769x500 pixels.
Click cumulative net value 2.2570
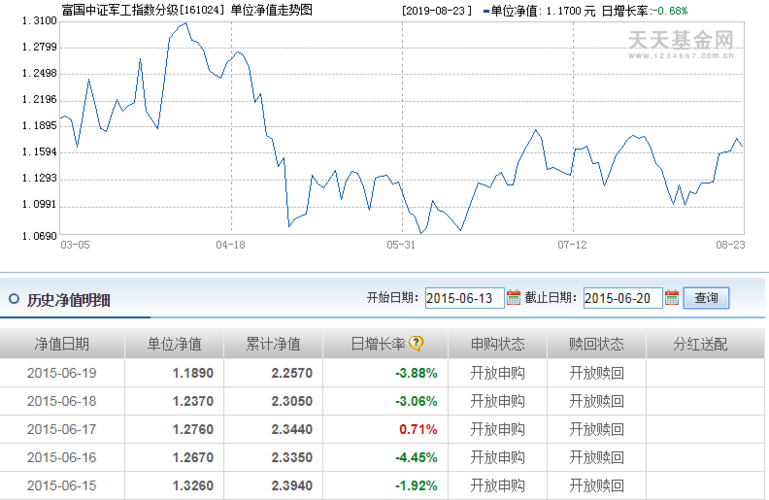coord(292,373)
